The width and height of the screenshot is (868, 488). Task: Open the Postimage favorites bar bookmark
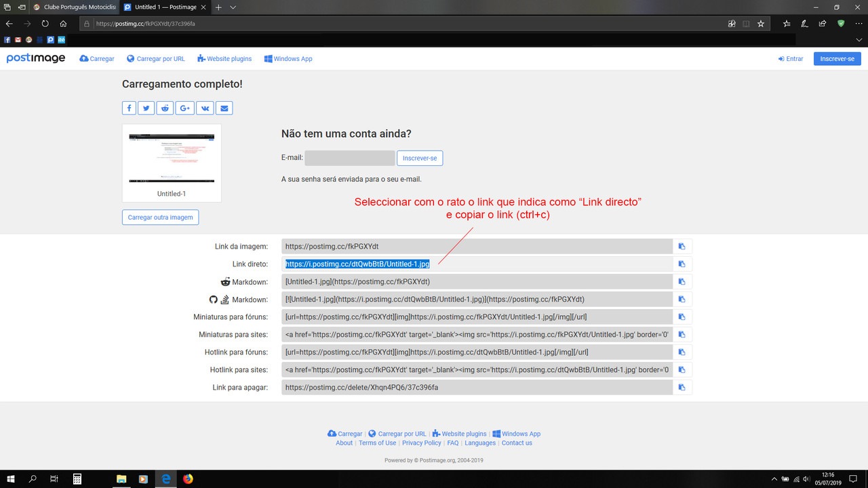50,40
